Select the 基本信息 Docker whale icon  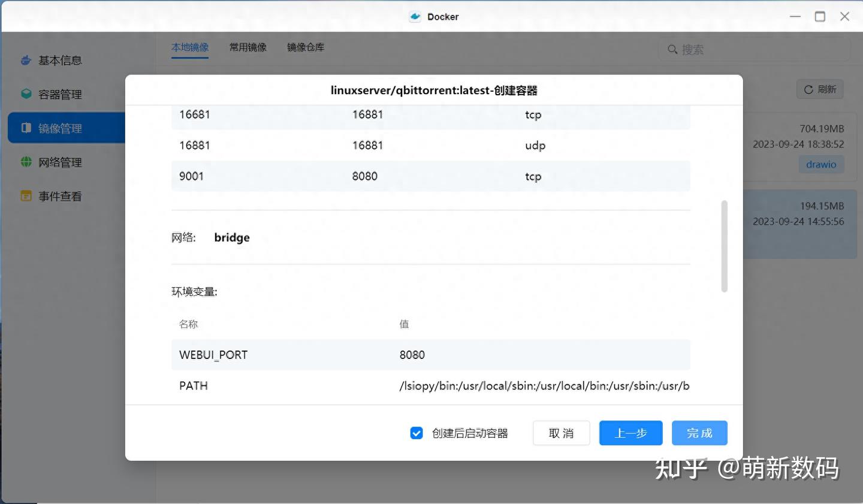[x=25, y=60]
